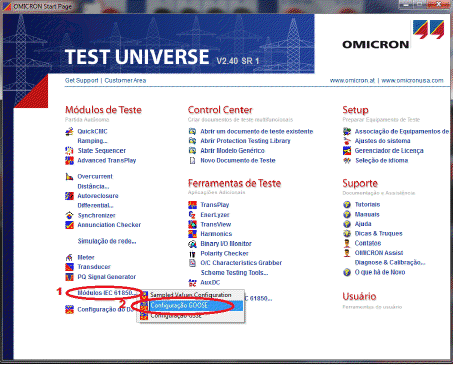Expand Módulos IEC 61850... submenu
Image resolution: width=453 pixels, height=365 pixels.
107,293
